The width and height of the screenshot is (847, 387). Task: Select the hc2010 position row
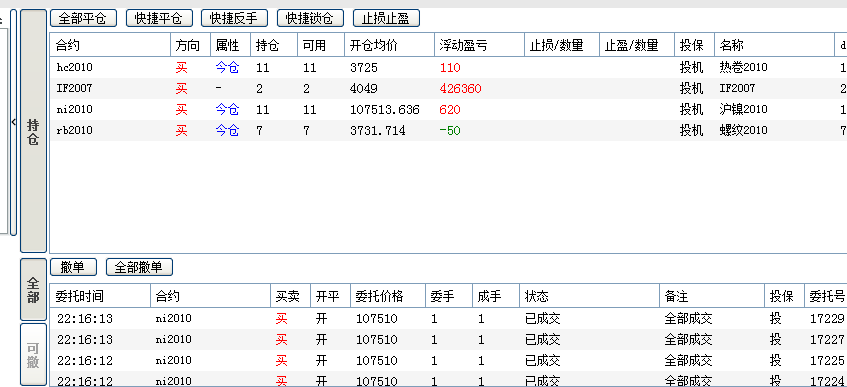(448, 68)
